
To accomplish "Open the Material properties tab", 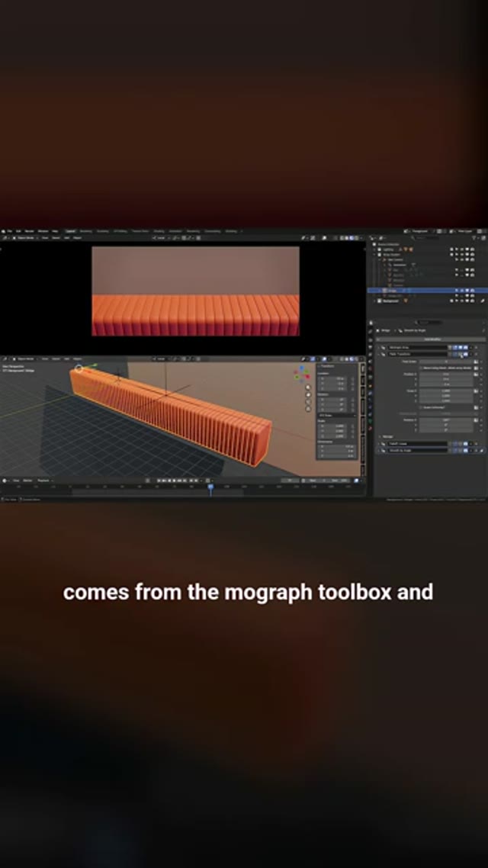I will tap(370, 429).
